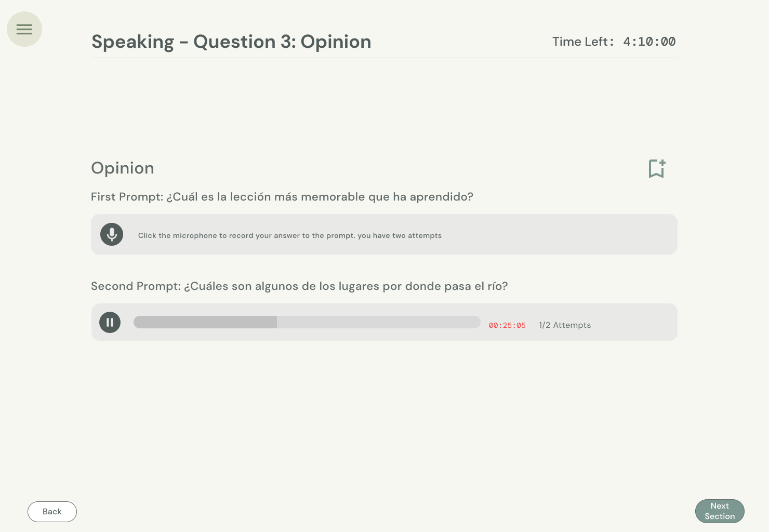This screenshot has height=532, width=769.
Task: Open the hamburger menu
Action: 24,29
